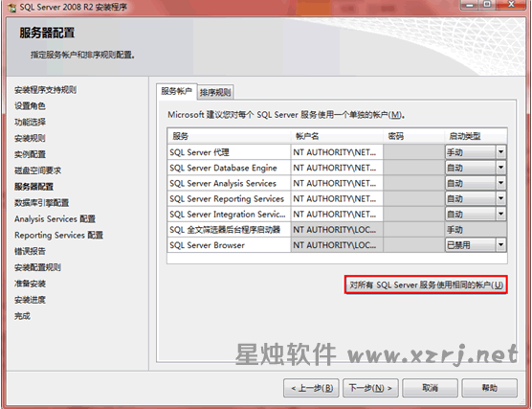
Task: Open startup type dropdown for Analysis Services
Action: pyautogui.click(x=500, y=183)
